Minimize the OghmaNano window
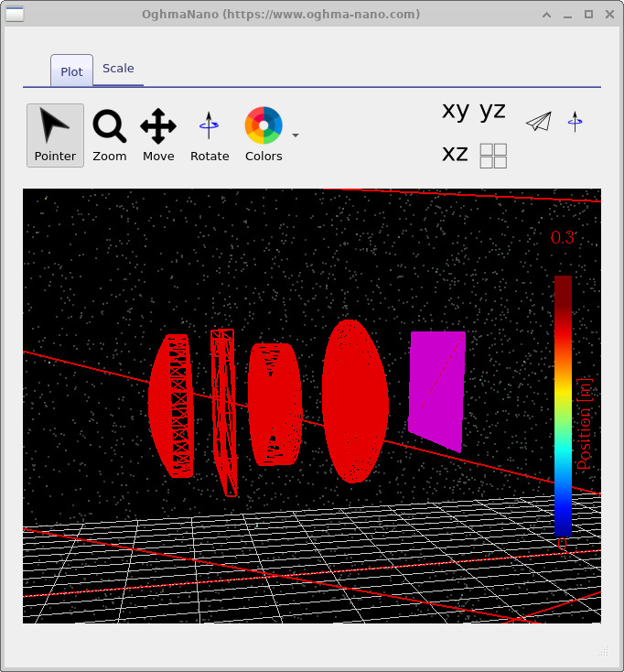Image resolution: width=624 pixels, height=672 pixels. (568, 15)
